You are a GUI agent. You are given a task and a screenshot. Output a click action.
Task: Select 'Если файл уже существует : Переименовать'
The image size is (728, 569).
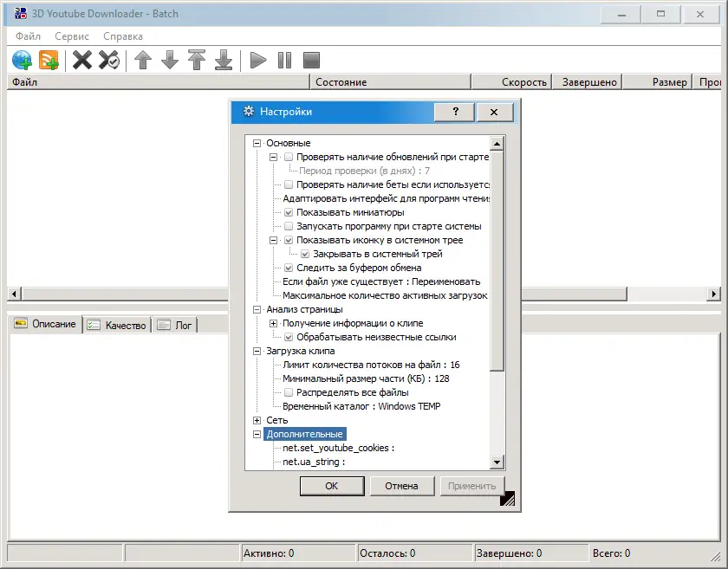point(381,281)
